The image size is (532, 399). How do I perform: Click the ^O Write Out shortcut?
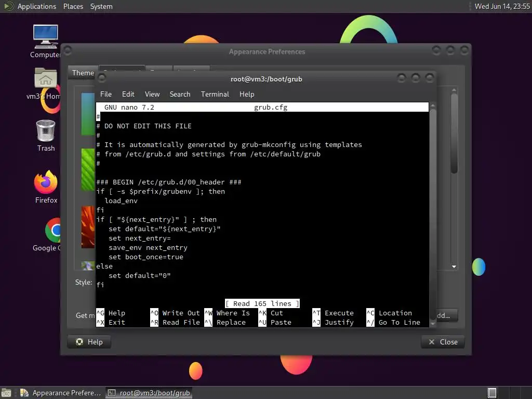click(175, 313)
